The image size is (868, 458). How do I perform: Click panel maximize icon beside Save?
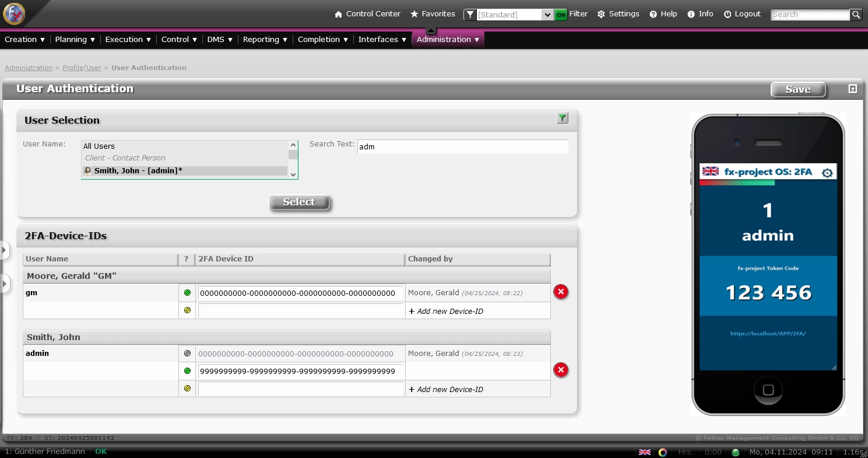coord(853,89)
